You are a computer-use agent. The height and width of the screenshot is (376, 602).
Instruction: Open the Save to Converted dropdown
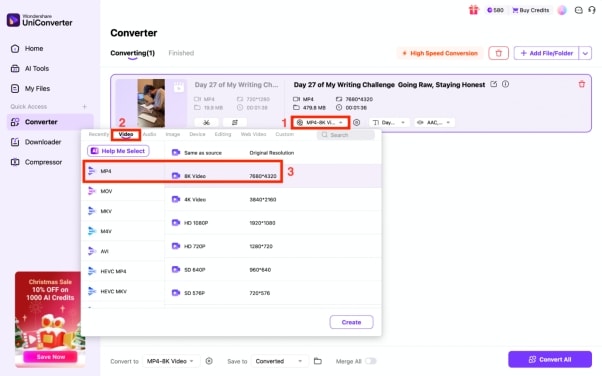click(x=279, y=361)
